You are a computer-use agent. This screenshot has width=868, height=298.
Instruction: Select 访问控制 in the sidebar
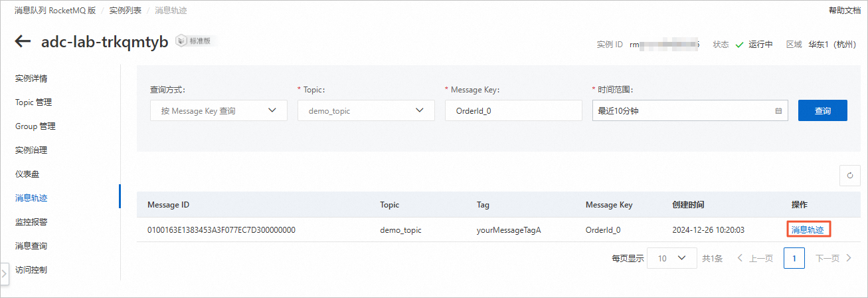point(31,270)
